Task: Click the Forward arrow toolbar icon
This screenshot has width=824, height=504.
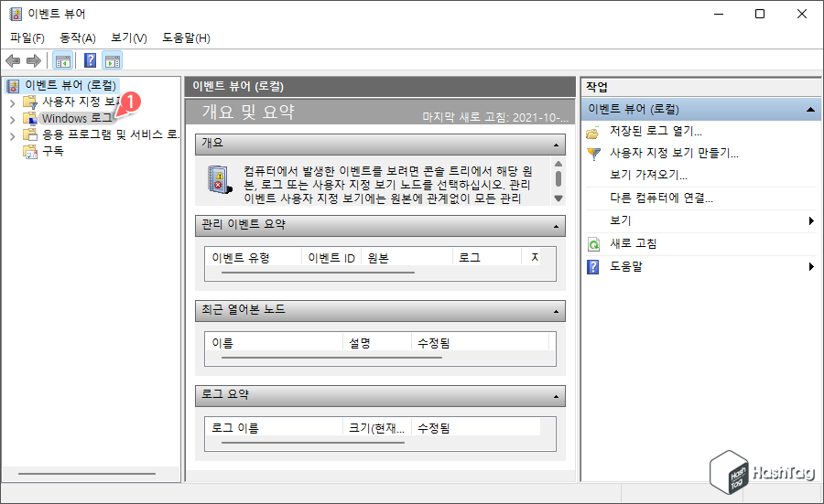Action: [x=34, y=61]
